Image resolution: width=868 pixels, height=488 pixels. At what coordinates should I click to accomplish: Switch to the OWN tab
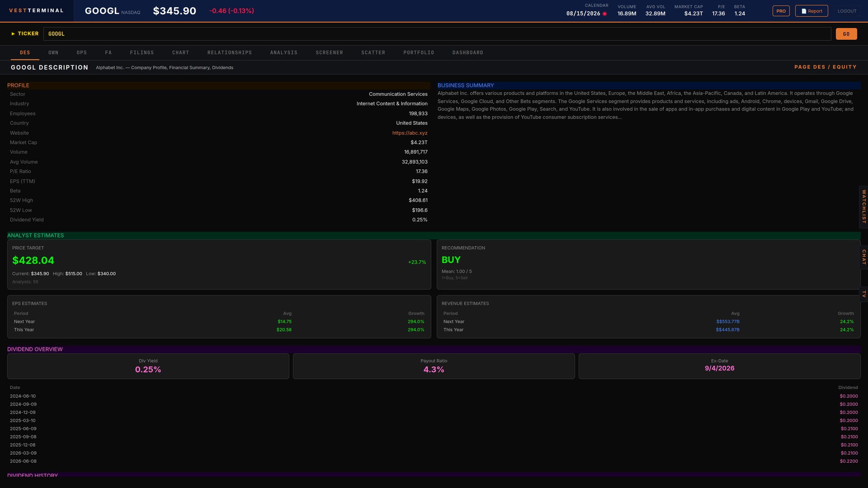[x=53, y=53]
